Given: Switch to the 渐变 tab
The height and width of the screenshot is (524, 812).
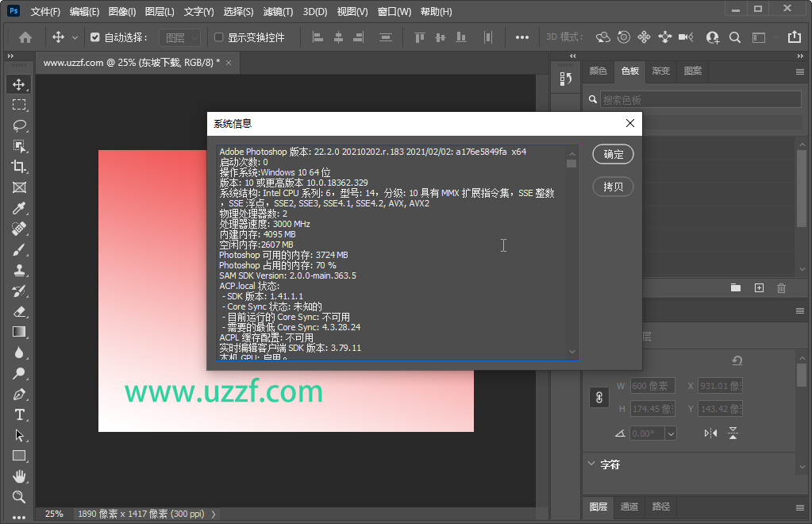Looking at the screenshot, I should coord(660,71).
